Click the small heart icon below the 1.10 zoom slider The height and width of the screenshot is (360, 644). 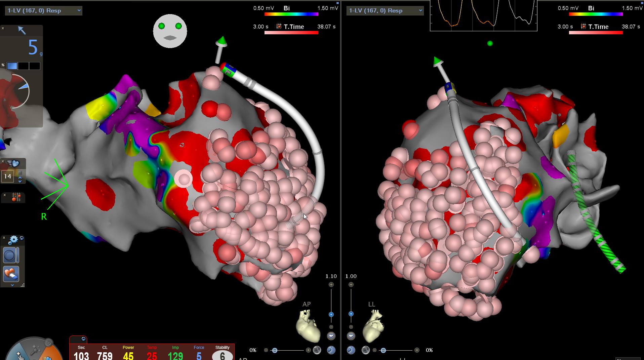coord(331,336)
